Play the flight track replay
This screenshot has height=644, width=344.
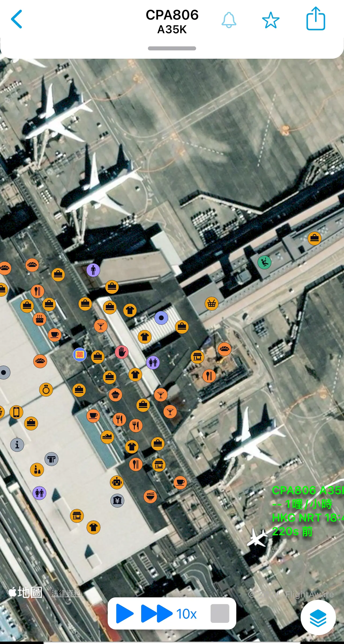point(125,613)
